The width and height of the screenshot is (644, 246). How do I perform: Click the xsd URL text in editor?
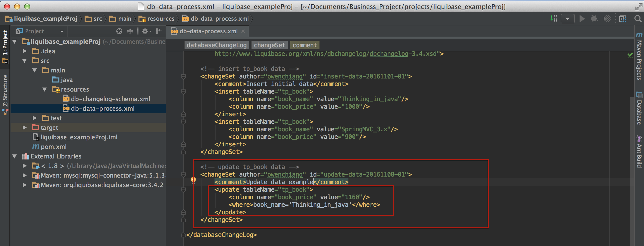(x=325, y=54)
